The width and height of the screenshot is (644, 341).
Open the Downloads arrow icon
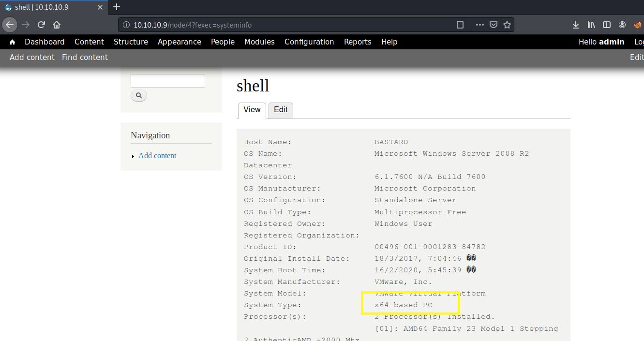(576, 25)
